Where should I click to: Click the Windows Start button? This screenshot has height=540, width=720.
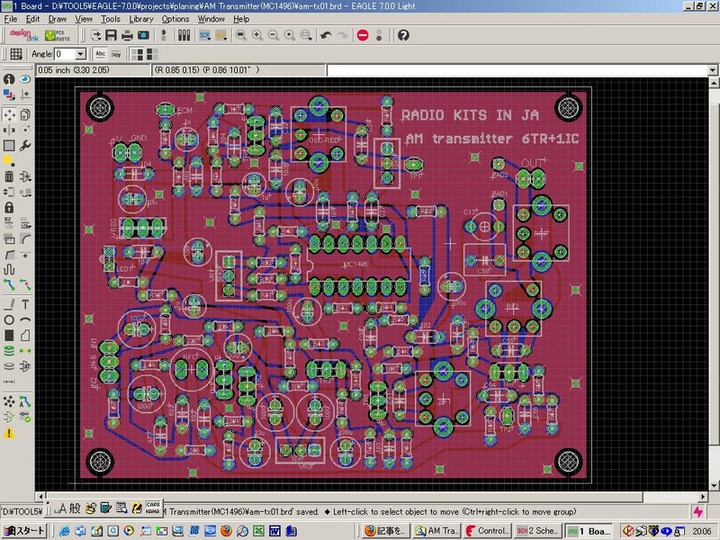tap(25, 530)
